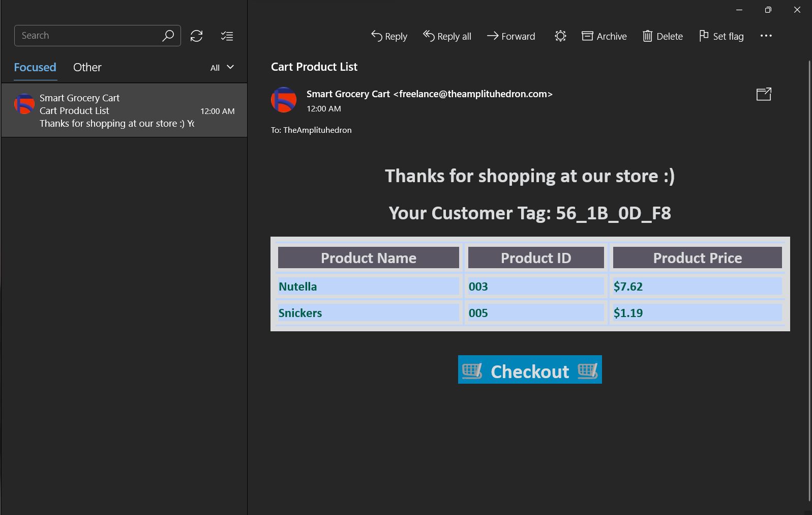Image resolution: width=812 pixels, height=515 pixels.
Task: Open message in a new window
Action: click(x=764, y=94)
